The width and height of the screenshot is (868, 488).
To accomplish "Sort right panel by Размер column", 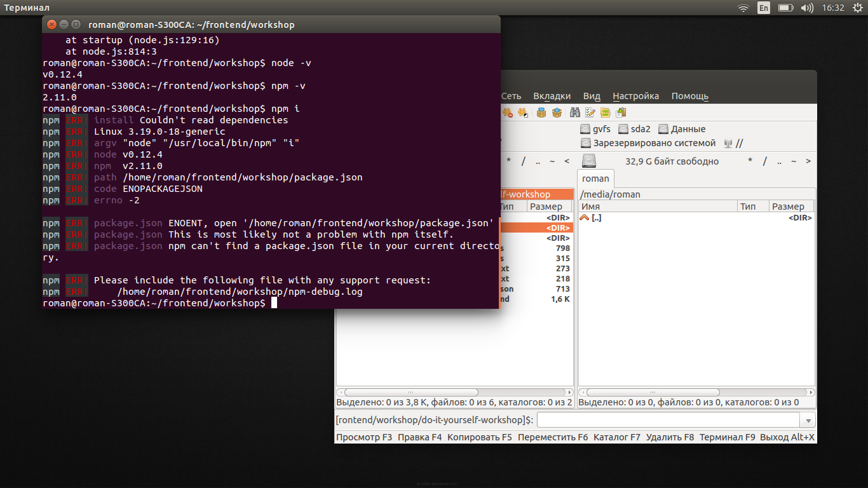I will click(x=791, y=207).
